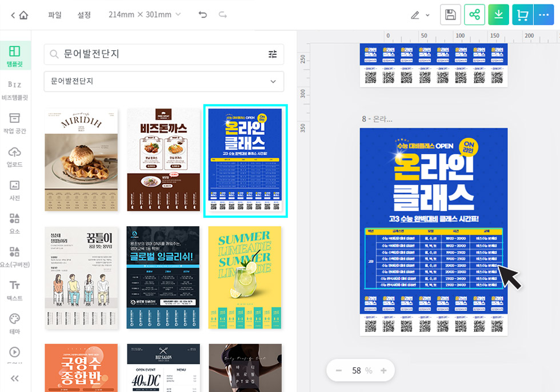This screenshot has height=392, width=560.
Task: Click the redo arrow icon
Action: (222, 15)
